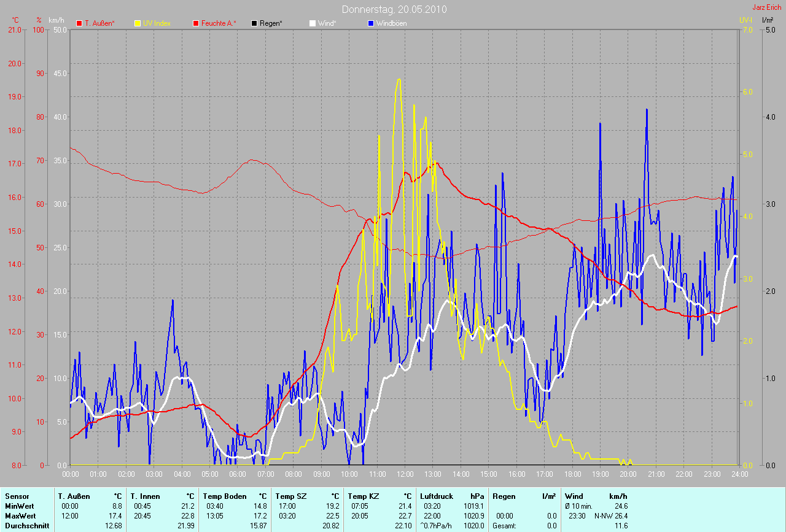Click the '21.0' temperature axis value

15,29
